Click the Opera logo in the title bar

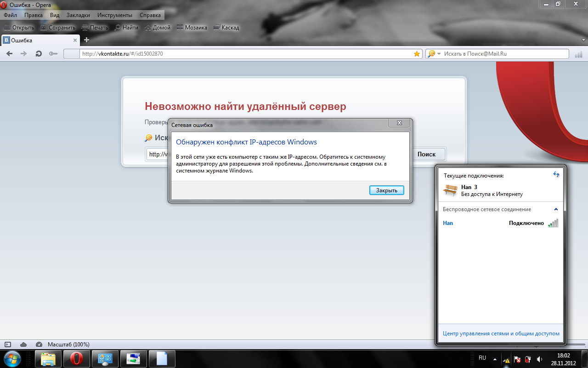[x=4, y=5]
